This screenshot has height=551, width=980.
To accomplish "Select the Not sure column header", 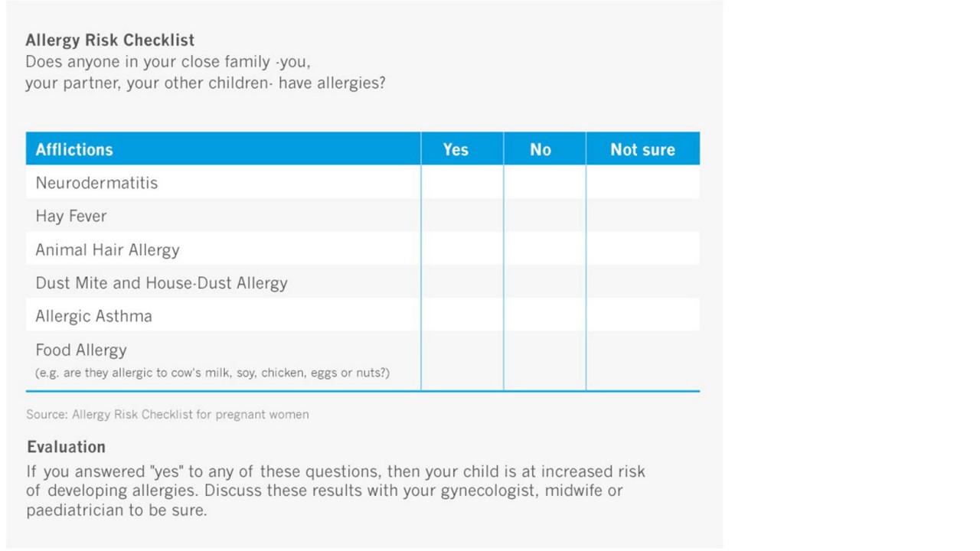I will point(643,149).
